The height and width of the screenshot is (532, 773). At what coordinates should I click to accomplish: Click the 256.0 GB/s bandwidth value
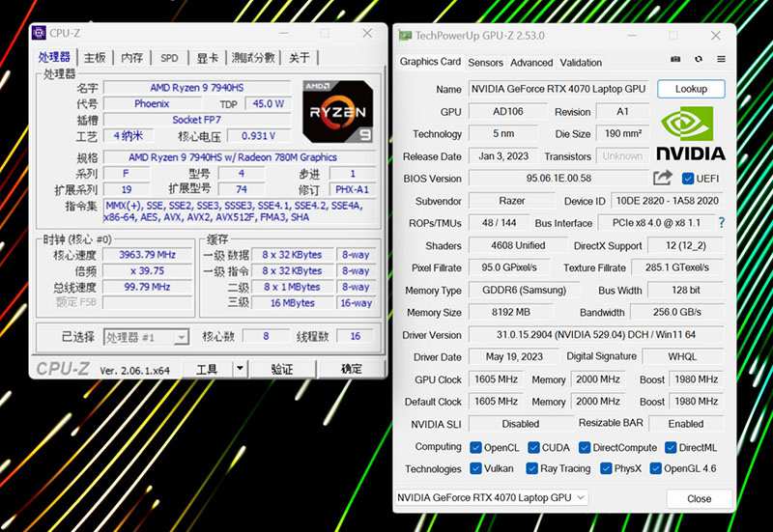click(x=677, y=312)
